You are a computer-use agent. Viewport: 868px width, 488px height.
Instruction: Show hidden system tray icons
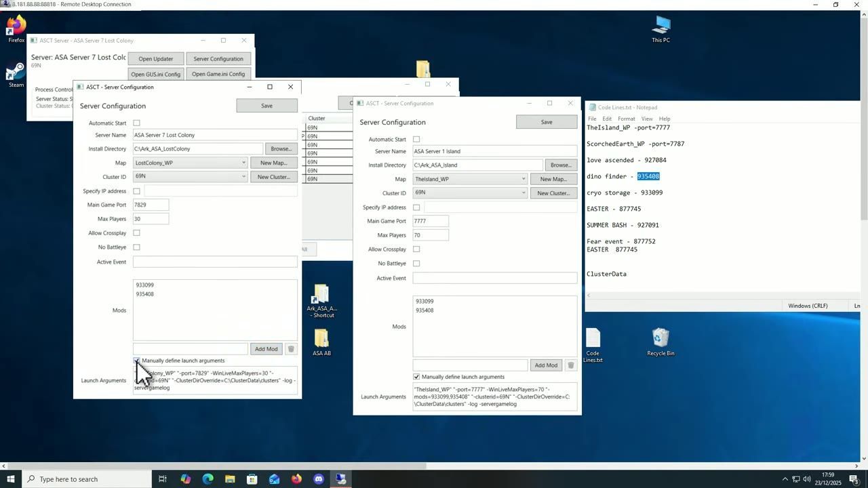785,479
